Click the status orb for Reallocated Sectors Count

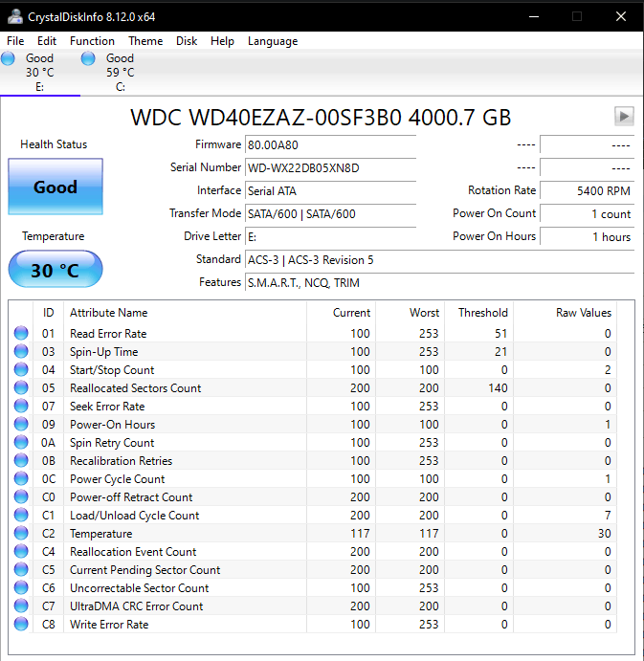21,387
